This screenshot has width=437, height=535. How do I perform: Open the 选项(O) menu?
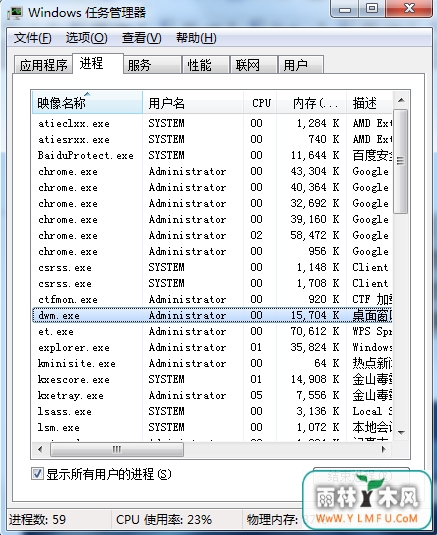pos(87,38)
